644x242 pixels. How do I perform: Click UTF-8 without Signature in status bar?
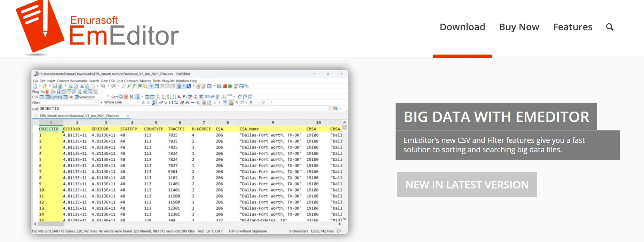point(248,231)
